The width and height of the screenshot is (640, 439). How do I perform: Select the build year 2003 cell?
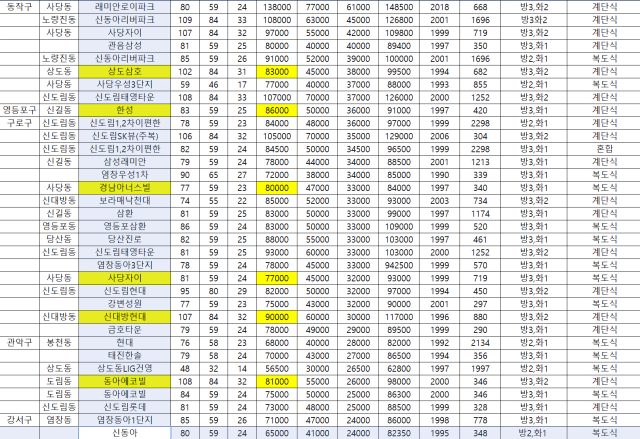coord(440,201)
